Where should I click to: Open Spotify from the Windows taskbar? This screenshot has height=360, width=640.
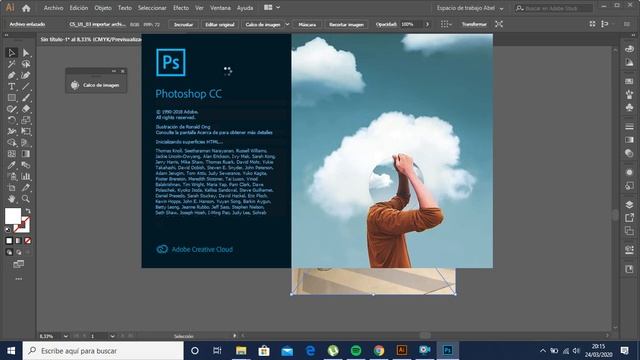[356, 351]
